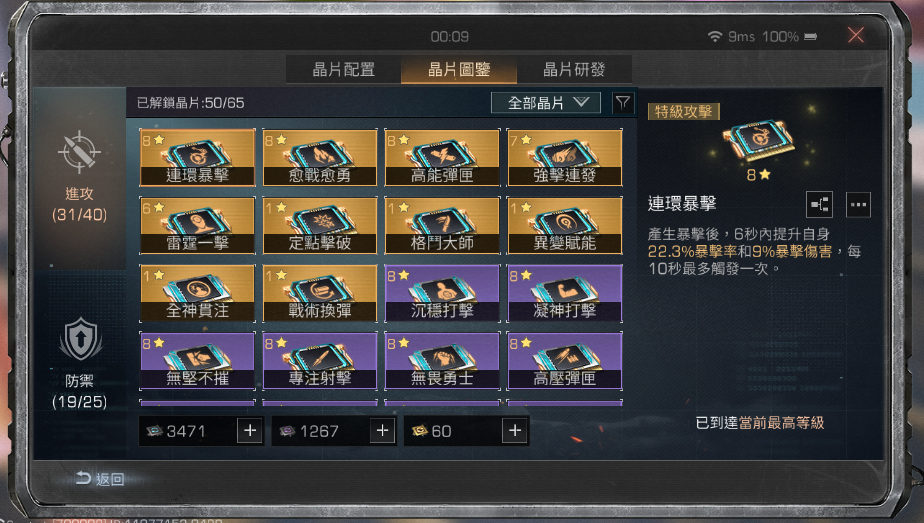Open the three-dots more options button
The width and height of the screenshot is (924, 523).
click(858, 205)
